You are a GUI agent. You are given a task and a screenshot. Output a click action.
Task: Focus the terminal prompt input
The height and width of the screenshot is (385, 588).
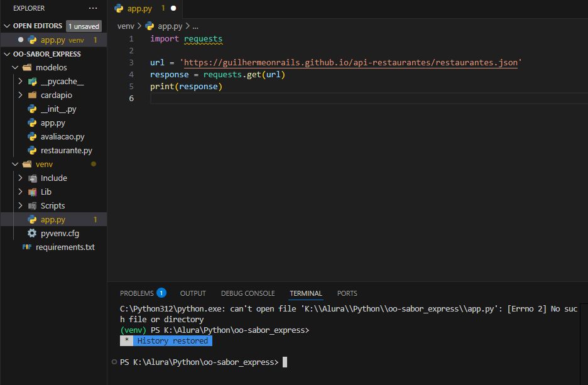coord(285,362)
